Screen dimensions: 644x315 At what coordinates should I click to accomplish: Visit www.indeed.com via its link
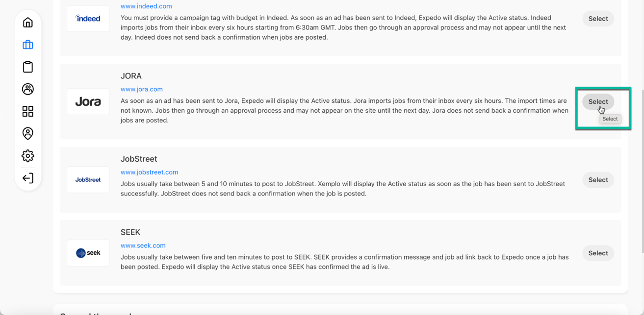click(x=146, y=6)
